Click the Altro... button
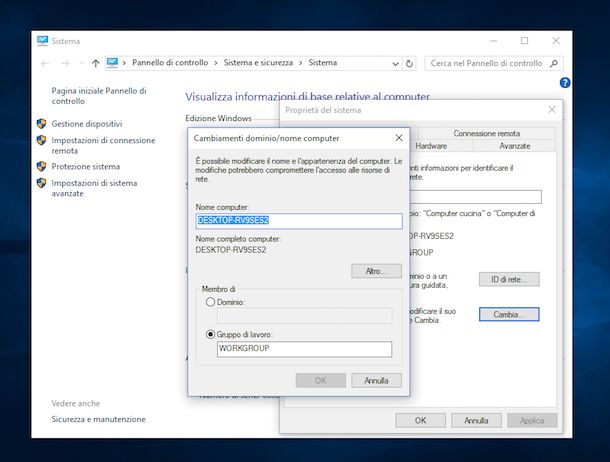This screenshot has width=610, height=462. coord(376,271)
